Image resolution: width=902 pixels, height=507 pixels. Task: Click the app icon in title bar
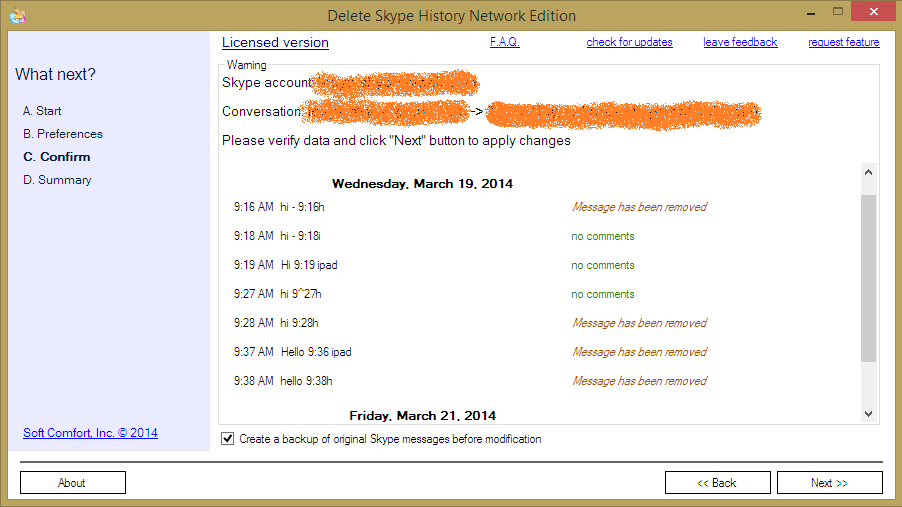tap(18, 16)
